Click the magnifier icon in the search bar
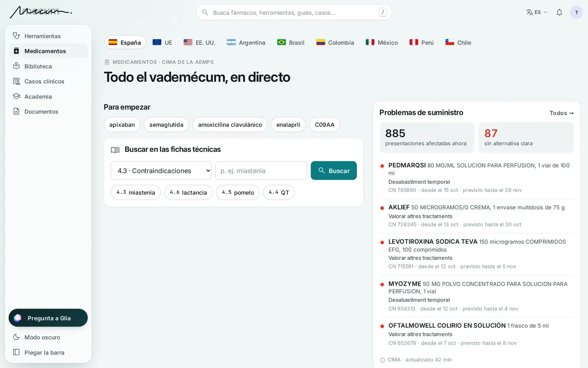 click(205, 13)
